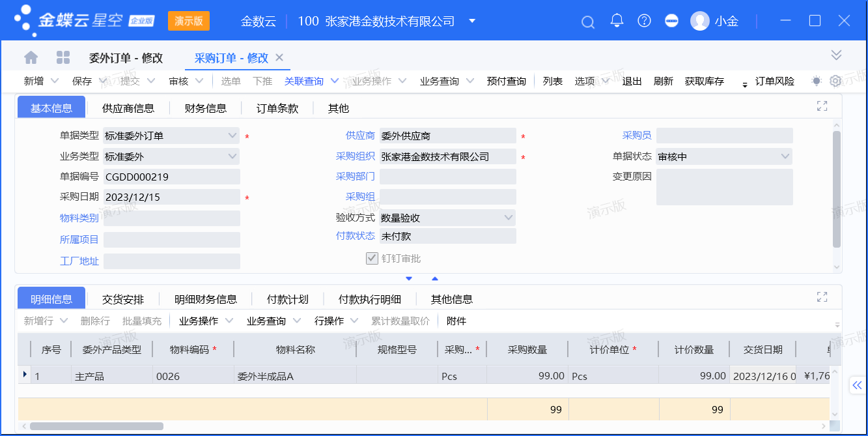Click into the 采购日期 date field
The width and height of the screenshot is (868, 436).
click(172, 197)
